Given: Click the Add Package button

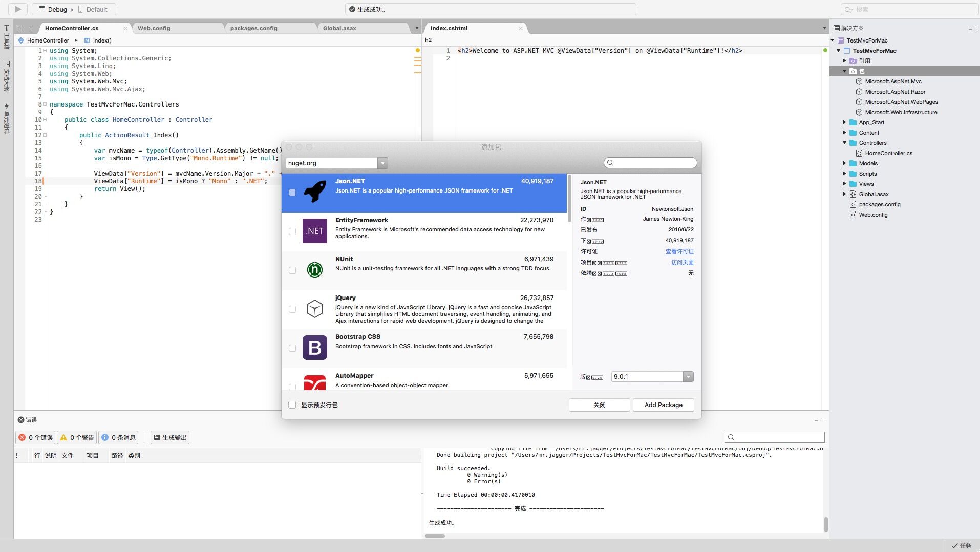Looking at the screenshot, I should click(x=663, y=405).
